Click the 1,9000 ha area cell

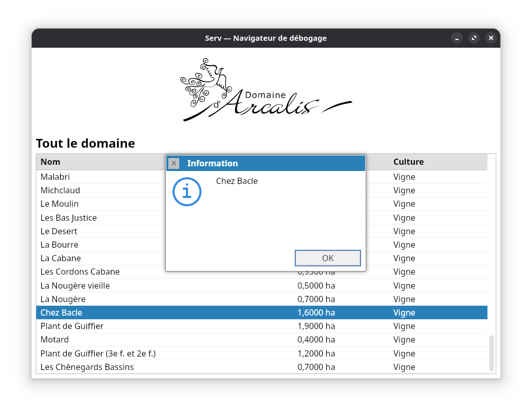pos(316,326)
